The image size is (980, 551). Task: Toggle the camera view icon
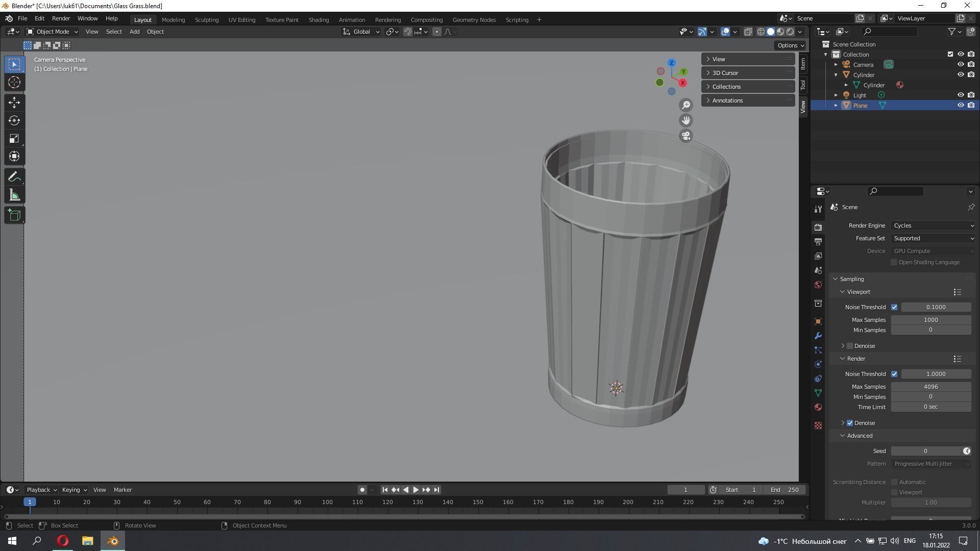tap(686, 136)
